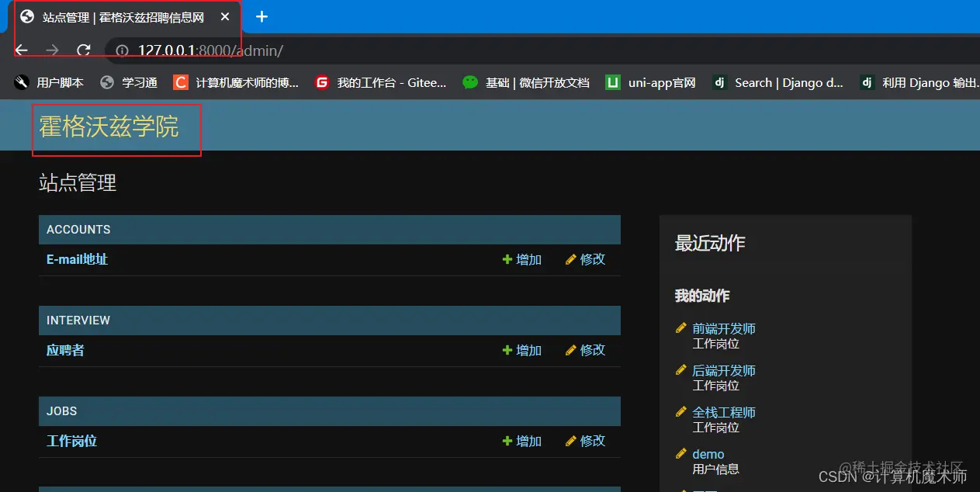The width and height of the screenshot is (980, 492).
Task: Open the JOBS app section header
Action: [x=62, y=411]
